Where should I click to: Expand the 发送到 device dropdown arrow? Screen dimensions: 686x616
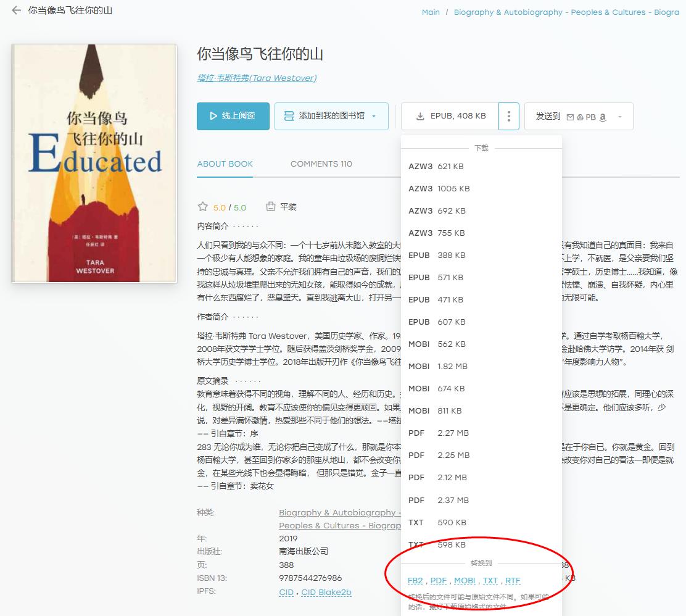coord(619,116)
